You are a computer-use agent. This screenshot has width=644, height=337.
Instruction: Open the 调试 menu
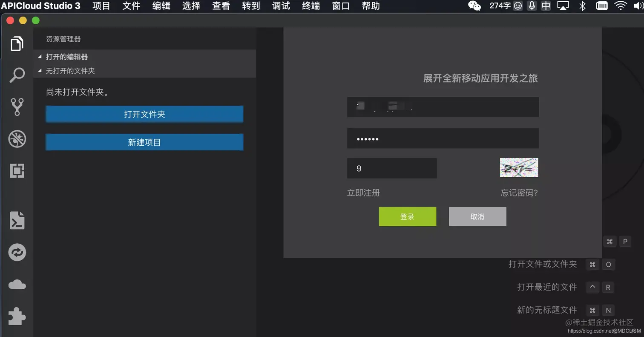point(281,6)
